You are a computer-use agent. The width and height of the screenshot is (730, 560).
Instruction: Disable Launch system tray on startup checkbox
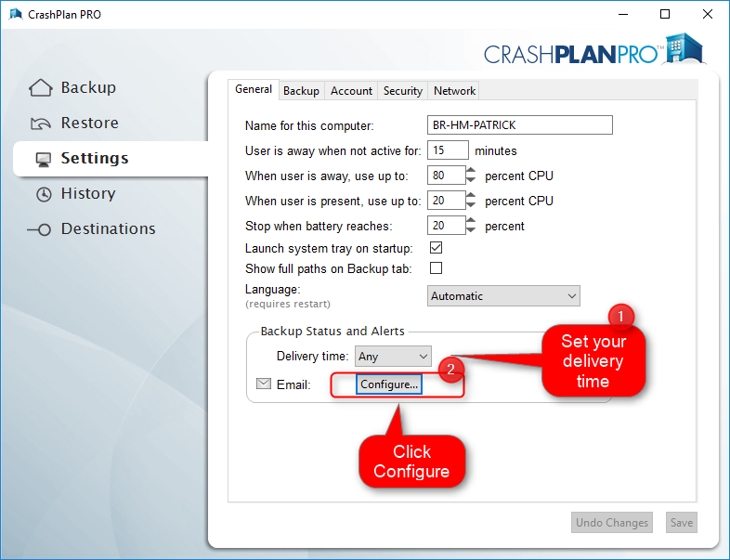point(436,249)
